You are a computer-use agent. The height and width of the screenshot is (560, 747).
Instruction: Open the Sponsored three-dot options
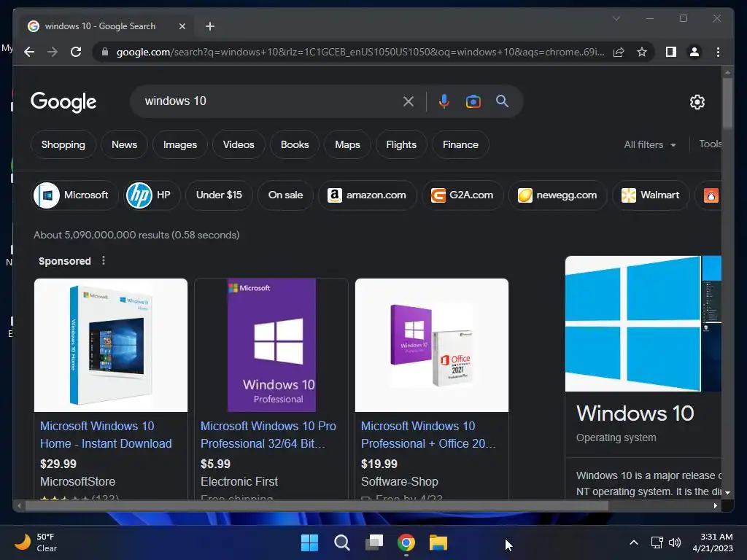(104, 260)
